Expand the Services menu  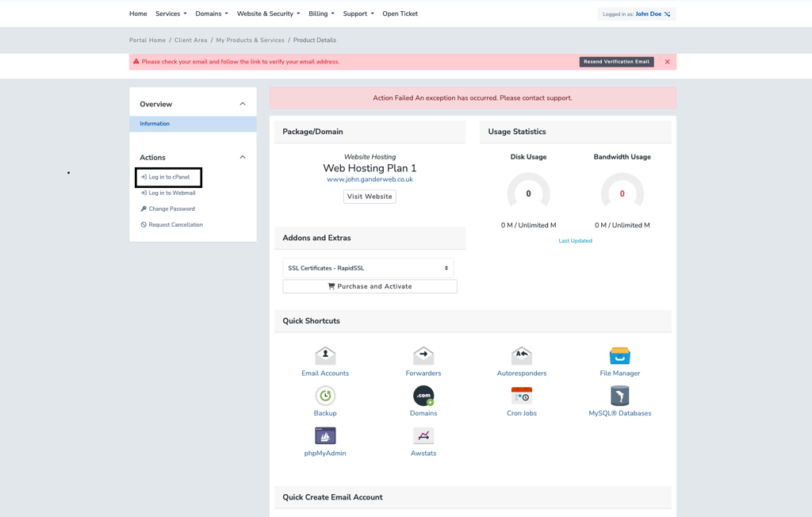coord(171,13)
